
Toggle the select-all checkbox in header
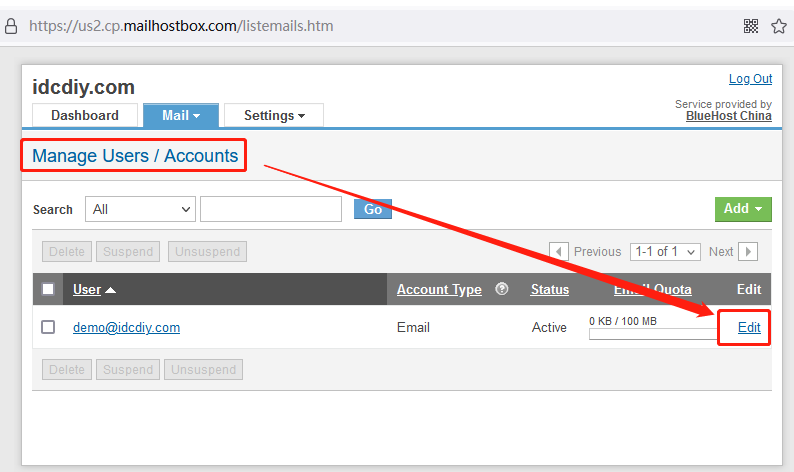coord(48,290)
